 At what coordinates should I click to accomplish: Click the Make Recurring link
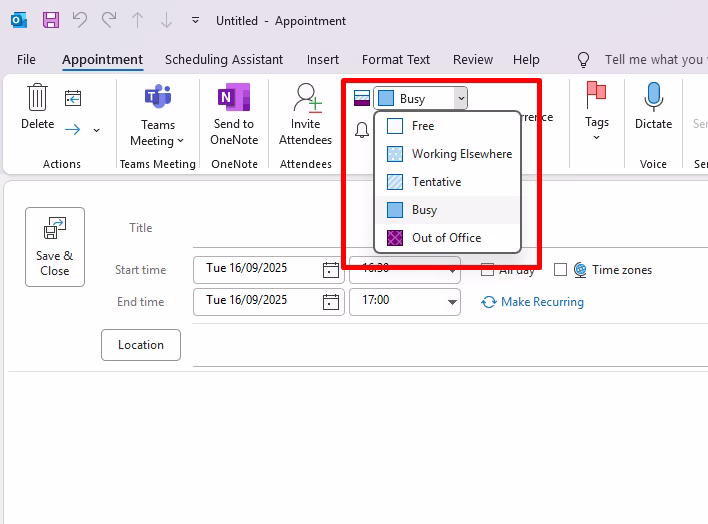tap(542, 302)
